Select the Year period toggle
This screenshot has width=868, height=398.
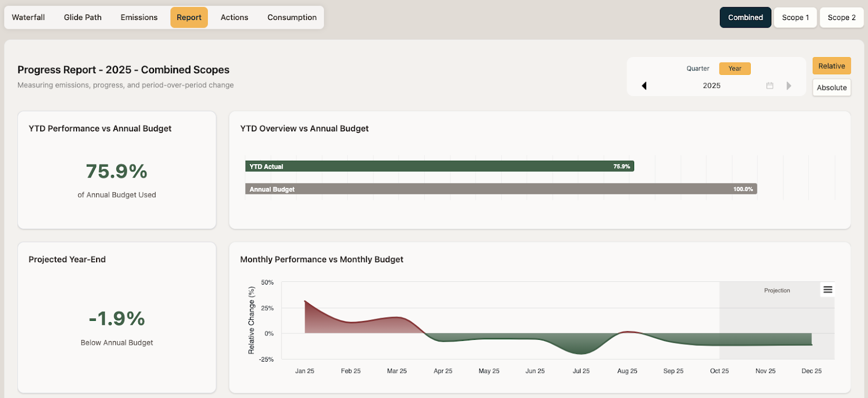coord(735,68)
